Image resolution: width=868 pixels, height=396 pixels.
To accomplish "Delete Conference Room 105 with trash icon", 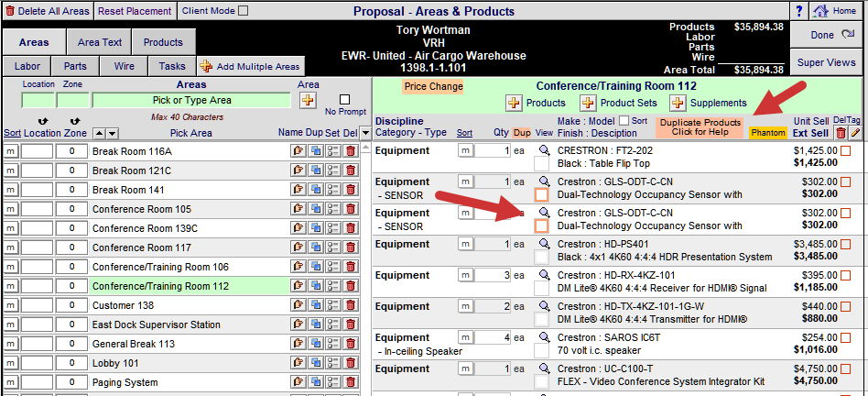I will pos(350,209).
